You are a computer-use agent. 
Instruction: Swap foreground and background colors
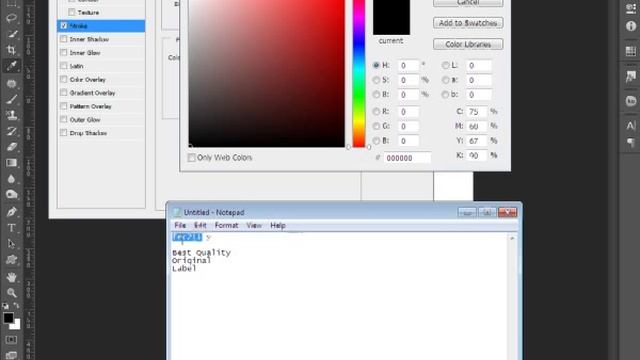pos(16,305)
